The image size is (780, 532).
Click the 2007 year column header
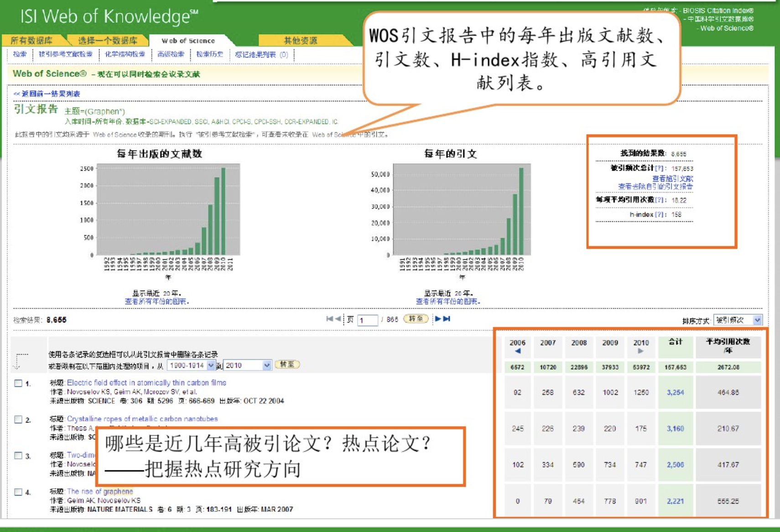tap(548, 347)
